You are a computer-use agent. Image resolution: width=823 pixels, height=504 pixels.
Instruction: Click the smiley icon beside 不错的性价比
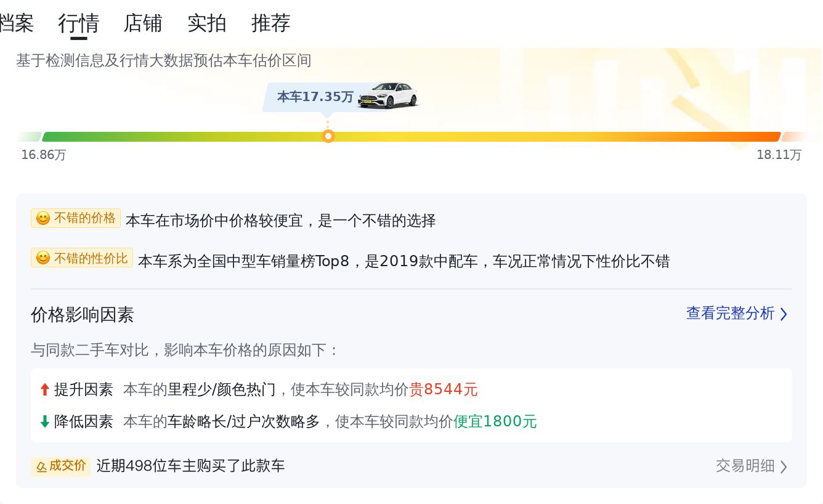43,258
